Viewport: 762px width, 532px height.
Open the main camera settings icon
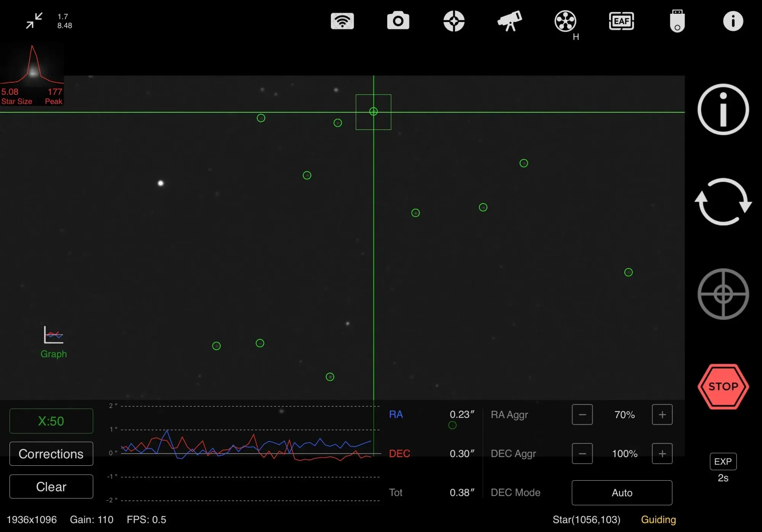[x=398, y=21]
